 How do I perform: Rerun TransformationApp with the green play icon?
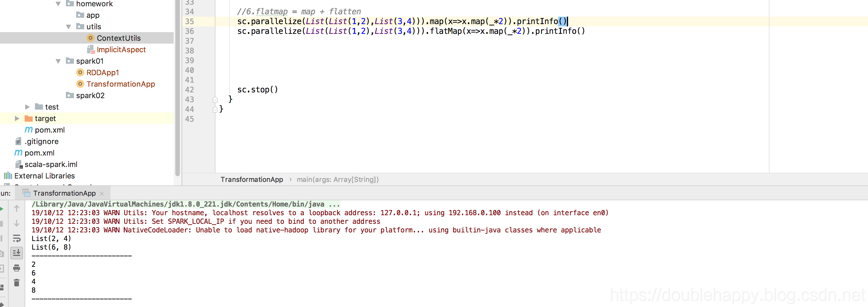1,209
